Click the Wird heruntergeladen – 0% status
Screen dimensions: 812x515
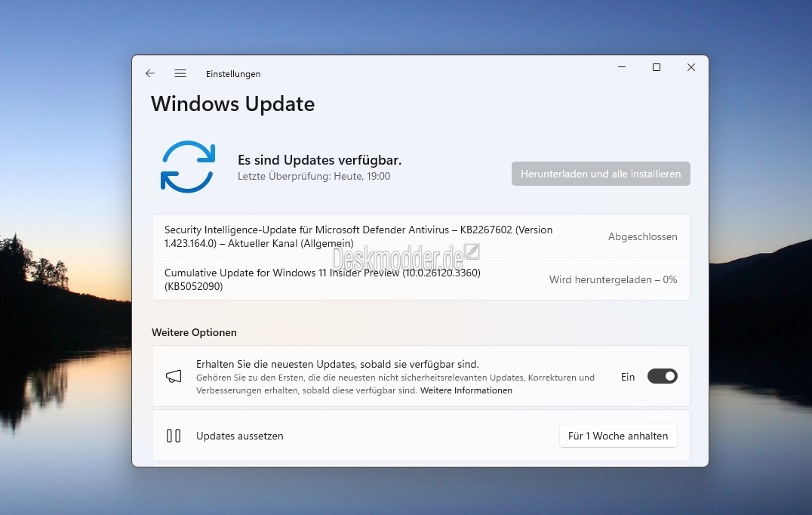coord(613,279)
